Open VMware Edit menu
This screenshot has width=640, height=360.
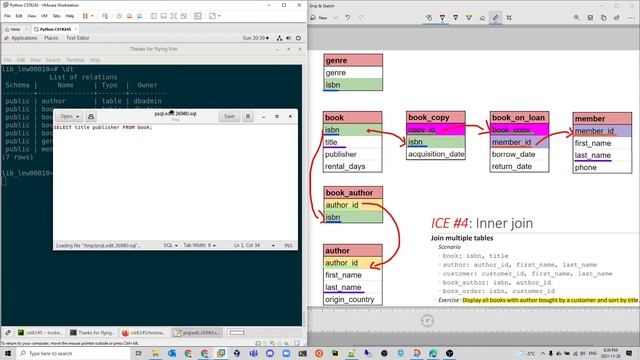pyautogui.click(x=19, y=16)
